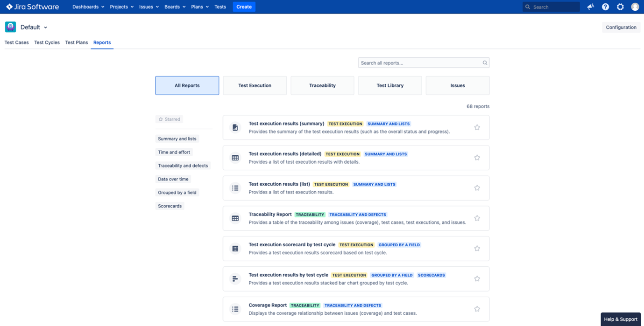
Task: Open Jira settings via the gear icon
Action: [620, 7]
